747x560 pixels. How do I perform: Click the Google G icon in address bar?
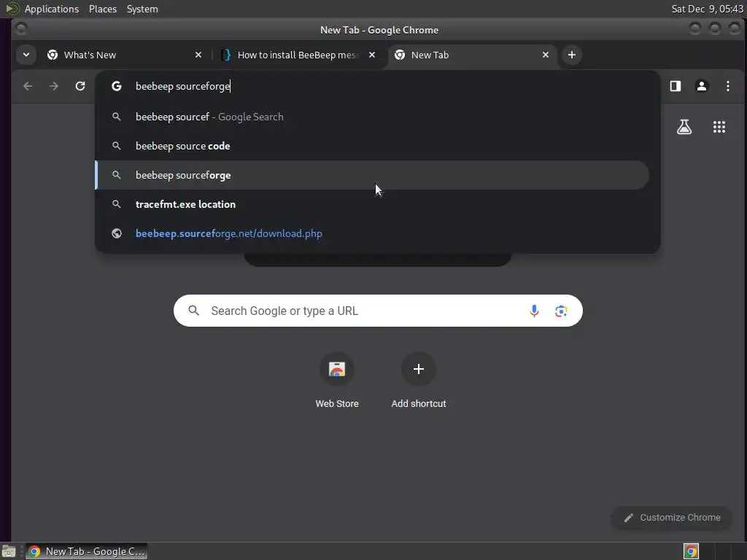tap(116, 86)
